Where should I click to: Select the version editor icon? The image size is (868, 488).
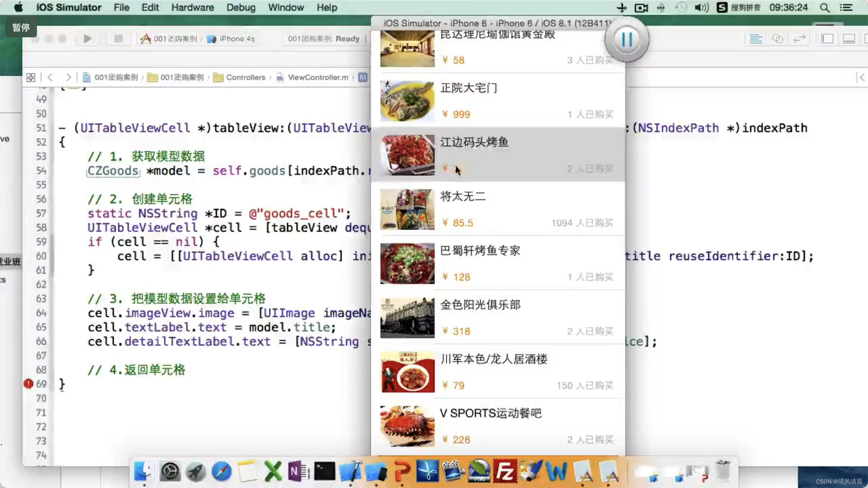coord(799,39)
